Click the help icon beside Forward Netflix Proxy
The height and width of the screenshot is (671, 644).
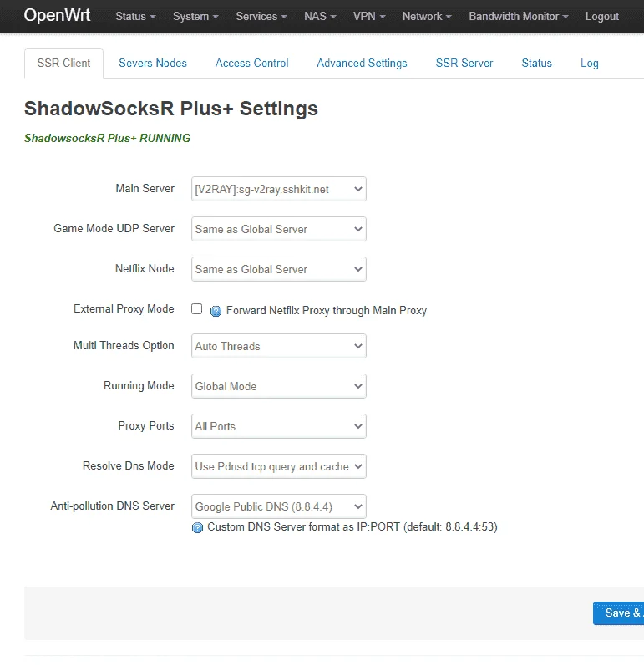tap(216, 311)
